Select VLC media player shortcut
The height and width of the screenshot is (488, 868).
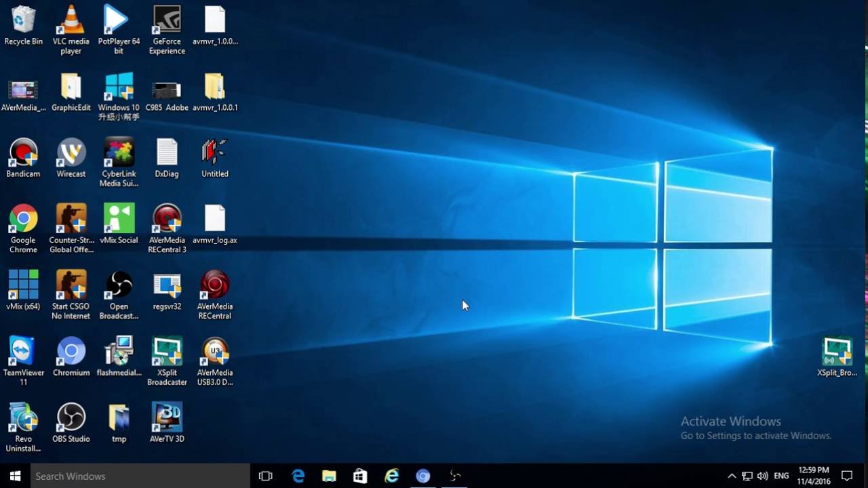click(71, 30)
